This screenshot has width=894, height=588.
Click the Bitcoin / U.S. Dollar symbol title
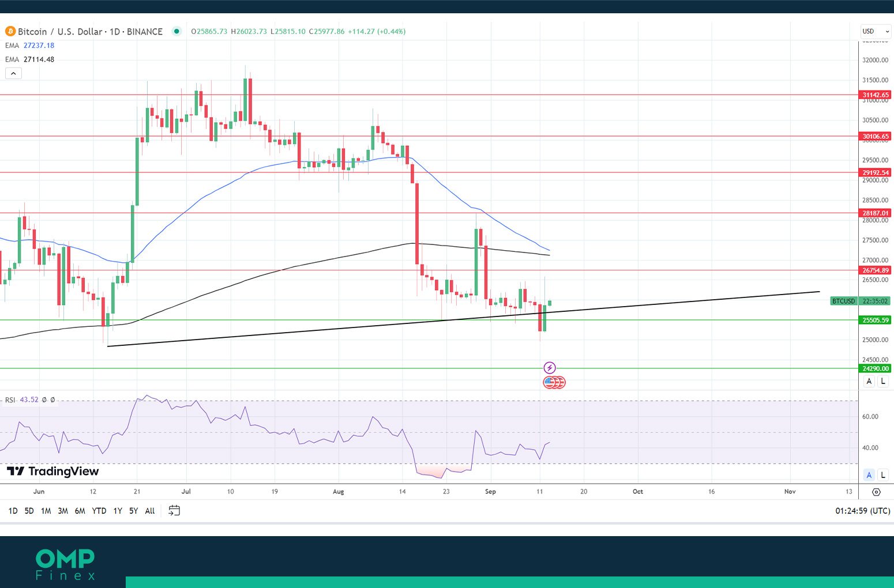(90, 32)
